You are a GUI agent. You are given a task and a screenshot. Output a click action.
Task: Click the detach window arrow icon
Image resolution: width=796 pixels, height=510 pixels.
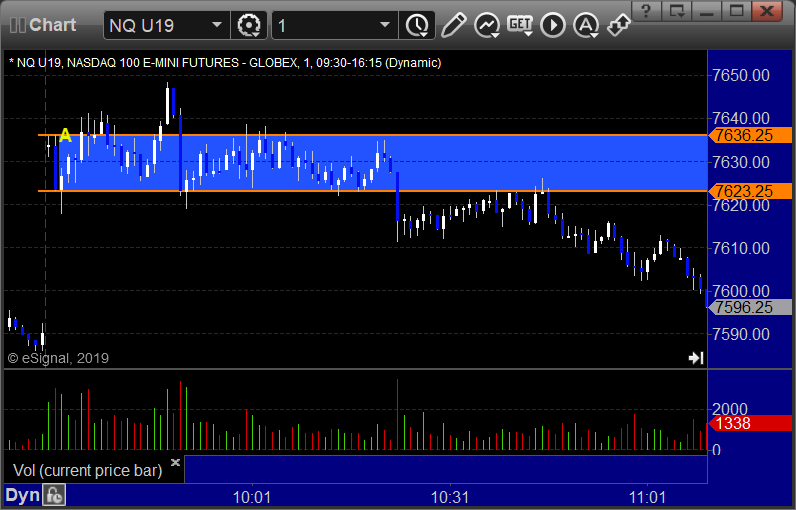pyautogui.click(x=618, y=25)
